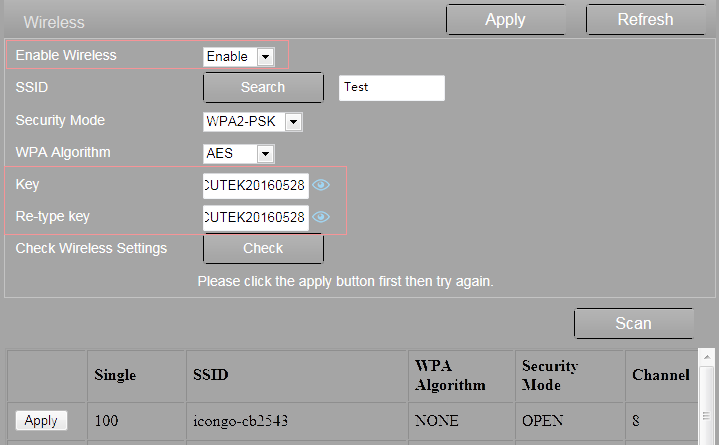The height and width of the screenshot is (445, 719).
Task: Click the Refresh button
Action: point(646,20)
